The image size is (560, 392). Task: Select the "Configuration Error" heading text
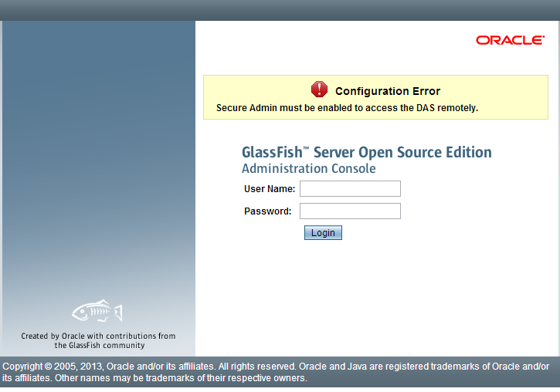(388, 91)
